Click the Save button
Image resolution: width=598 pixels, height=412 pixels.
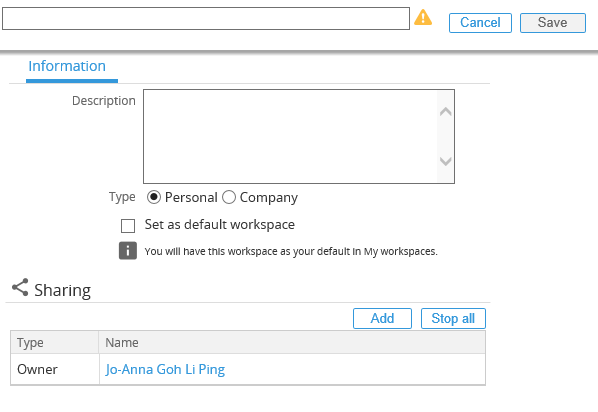(553, 23)
